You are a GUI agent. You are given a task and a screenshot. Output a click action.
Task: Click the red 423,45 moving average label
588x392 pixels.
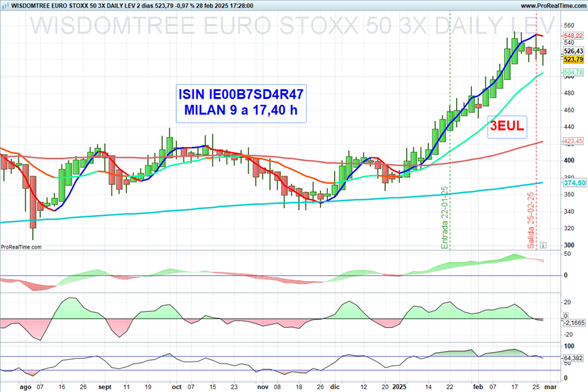coord(573,141)
